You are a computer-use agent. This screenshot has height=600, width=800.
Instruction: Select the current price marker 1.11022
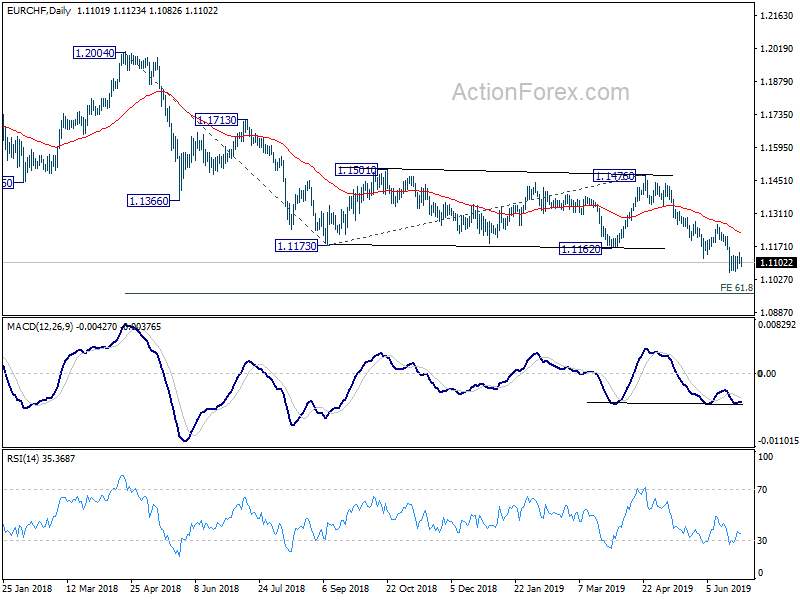[x=776, y=262]
